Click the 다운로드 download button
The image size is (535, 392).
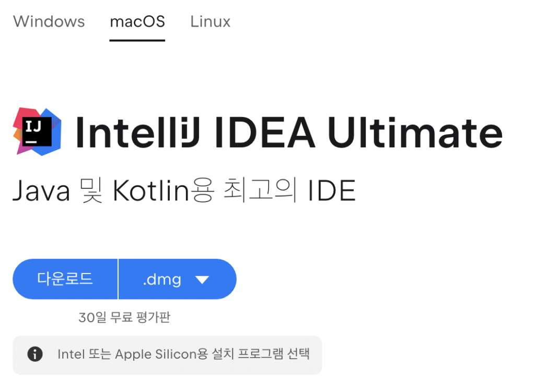coord(65,279)
